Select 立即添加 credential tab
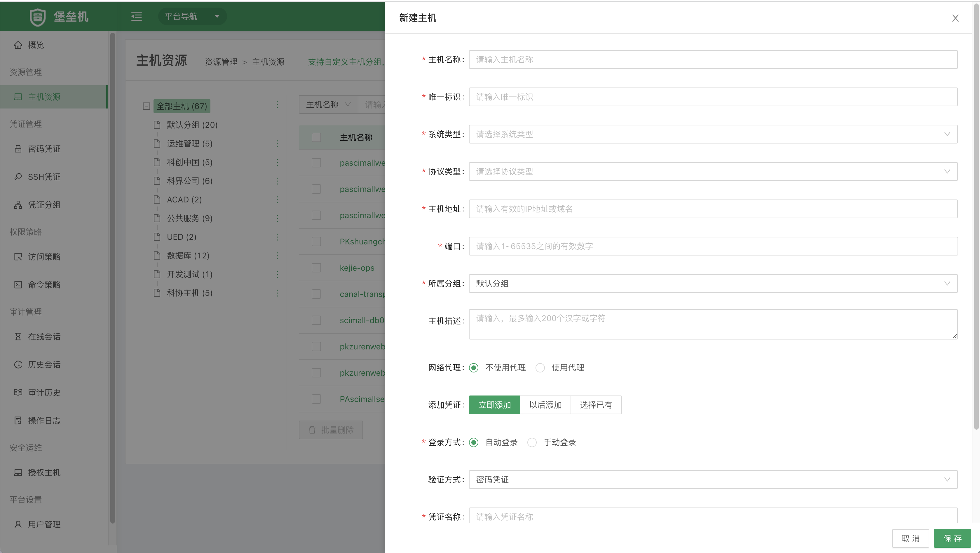The width and height of the screenshot is (980, 553). [x=494, y=405]
